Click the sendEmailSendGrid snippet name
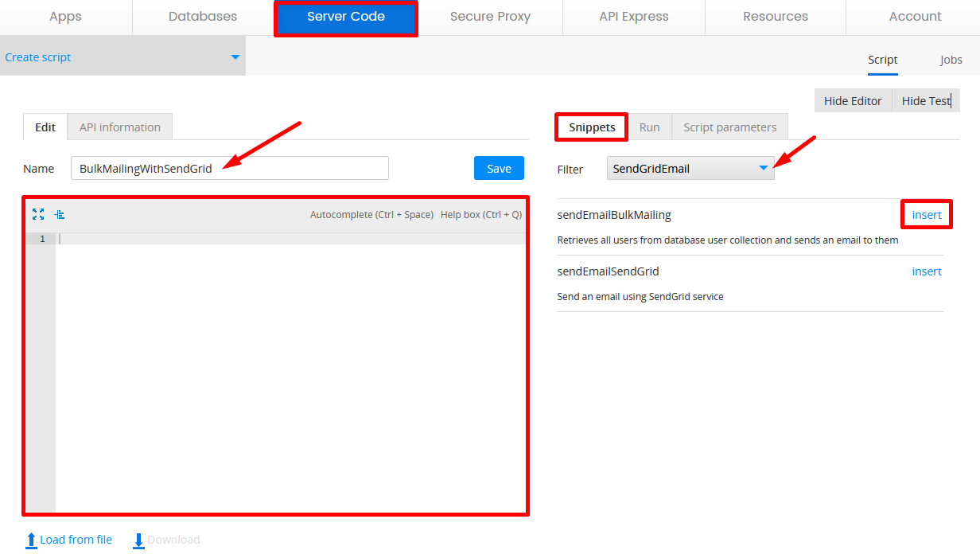Viewport: 980px width, 558px height. [608, 271]
